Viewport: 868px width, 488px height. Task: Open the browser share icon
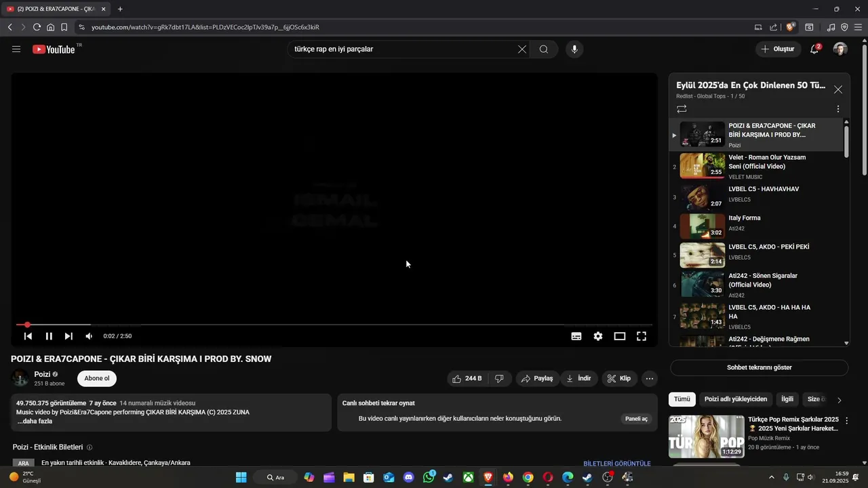(x=774, y=27)
